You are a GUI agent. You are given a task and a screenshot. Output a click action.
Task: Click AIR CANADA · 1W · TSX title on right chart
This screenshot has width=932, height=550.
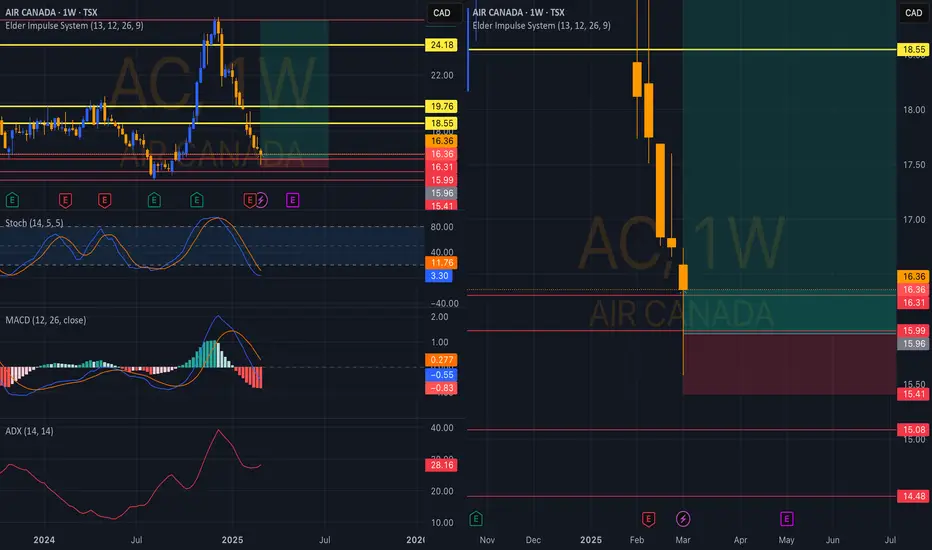click(518, 12)
